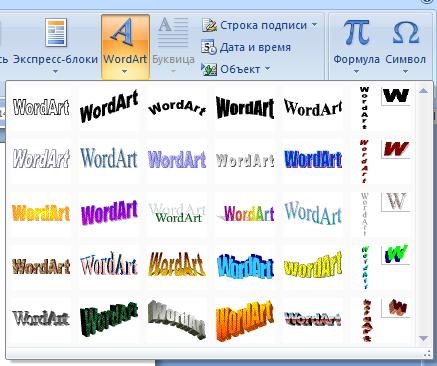
Task: Expand the Строка подписи dropdown arrow
Action: tap(314, 25)
